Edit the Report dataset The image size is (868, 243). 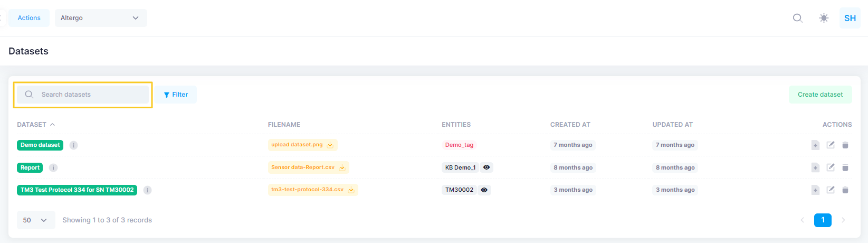[831, 167]
